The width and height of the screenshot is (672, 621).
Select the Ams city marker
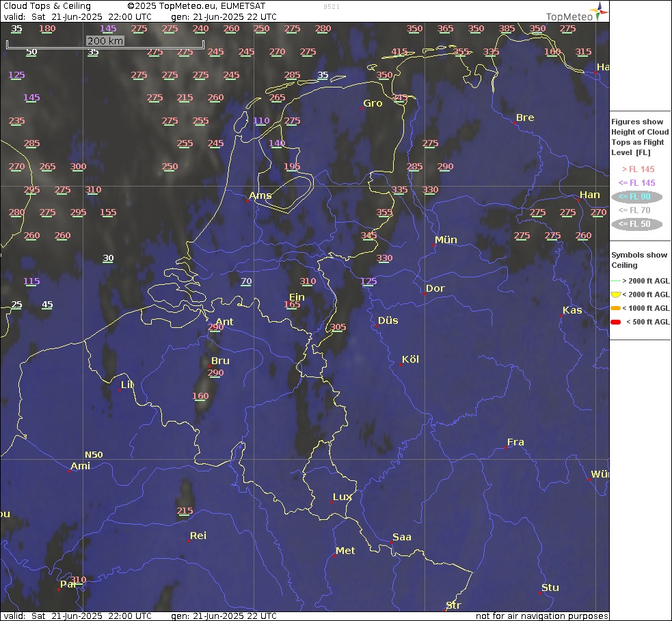pos(247,200)
